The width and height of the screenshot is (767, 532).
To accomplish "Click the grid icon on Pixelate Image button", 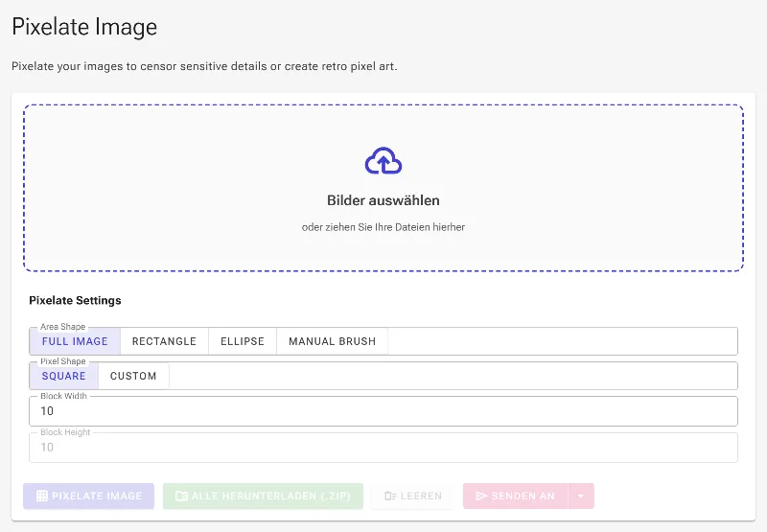I will tap(42, 496).
